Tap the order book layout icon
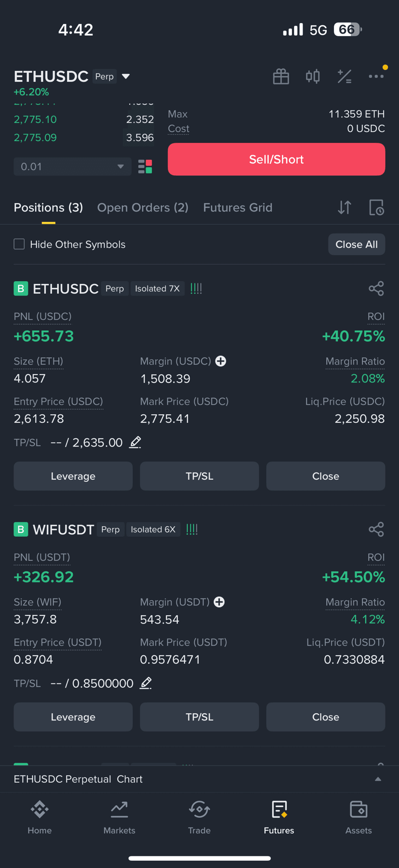Image resolution: width=399 pixels, height=868 pixels. [x=145, y=166]
